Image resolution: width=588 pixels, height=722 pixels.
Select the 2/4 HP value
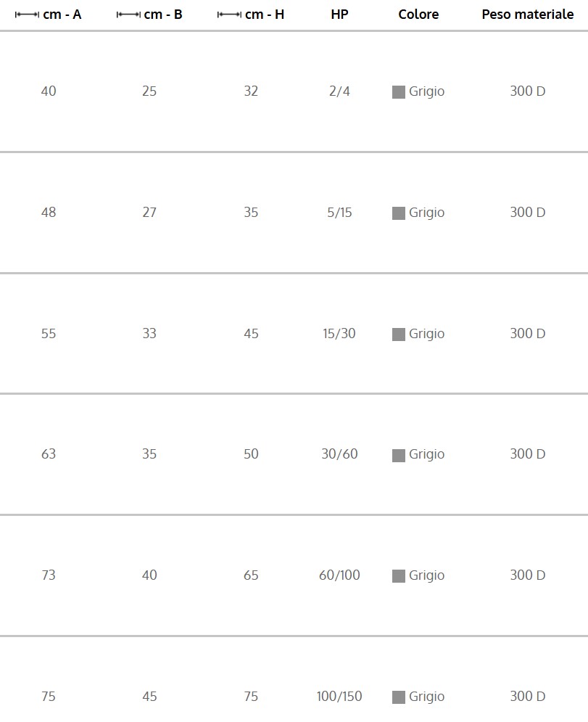pos(339,91)
